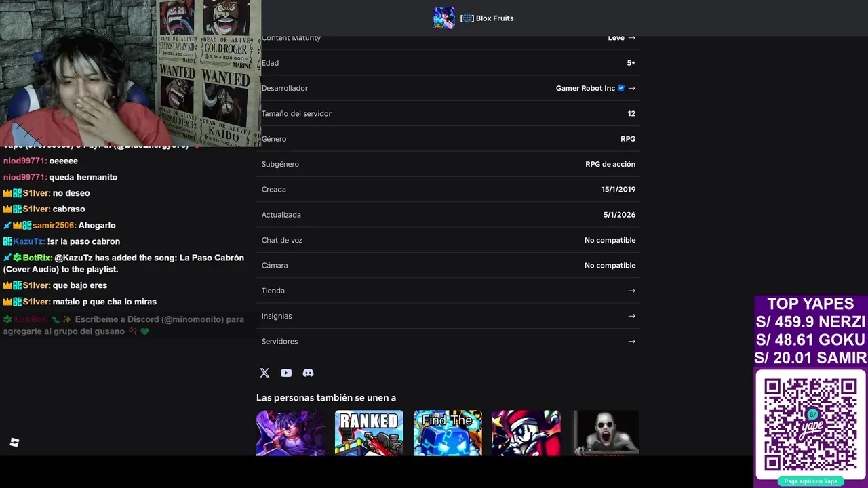868x488 pixels.
Task: Open the X (Twitter) social link
Action: pyautogui.click(x=264, y=373)
